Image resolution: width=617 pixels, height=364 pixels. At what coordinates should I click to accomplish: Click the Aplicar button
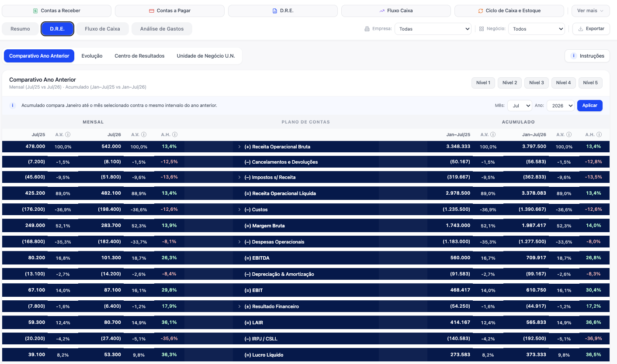tap(589, 106)
